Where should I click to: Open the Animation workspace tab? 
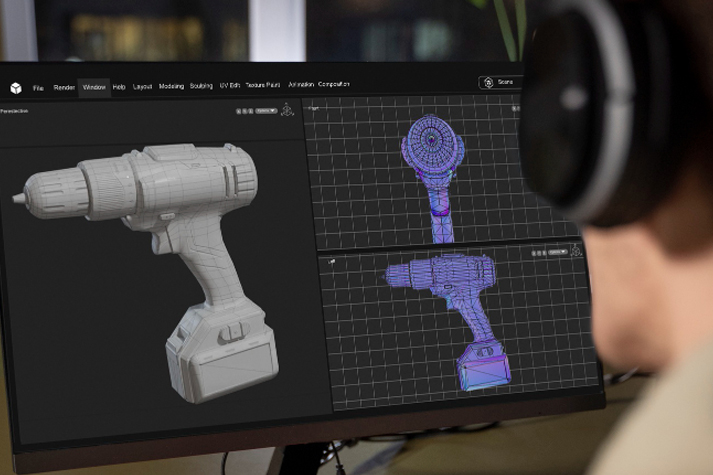point(301,85)
